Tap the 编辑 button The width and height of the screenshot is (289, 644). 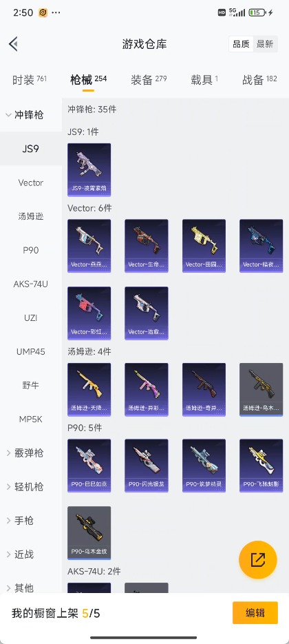pyautogui.click(x=255, y=613)
